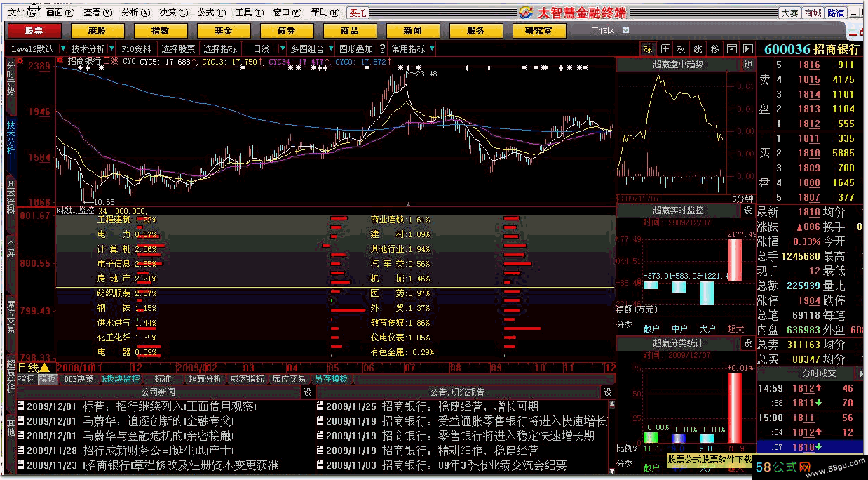Click the window layout icon after 移
The image size is (868, 480).
pyautogui.click(x=732, y=49)
